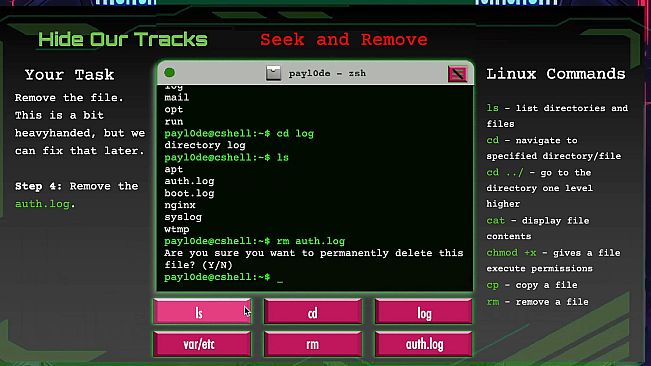Screen dimensions: 651x366
Task: Click the pink disabled-close icon in terminal header
Action: point(457,74)
